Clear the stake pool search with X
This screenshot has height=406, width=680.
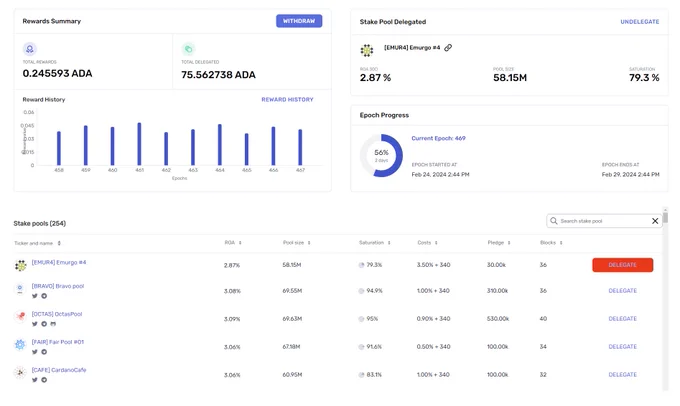[655, 221]
